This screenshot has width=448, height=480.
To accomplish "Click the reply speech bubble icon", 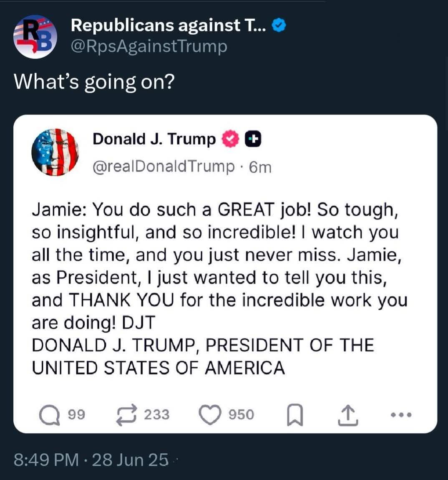I will point(49,415).
